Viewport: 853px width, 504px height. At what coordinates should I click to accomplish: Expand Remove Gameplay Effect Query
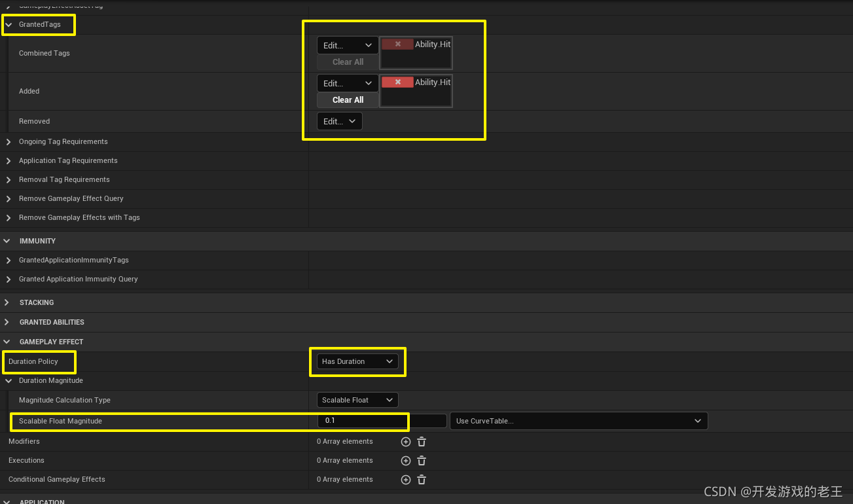click(9, 198)
